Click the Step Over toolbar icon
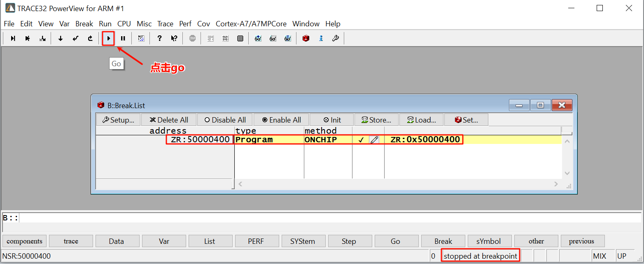 (x=28, y=38)
